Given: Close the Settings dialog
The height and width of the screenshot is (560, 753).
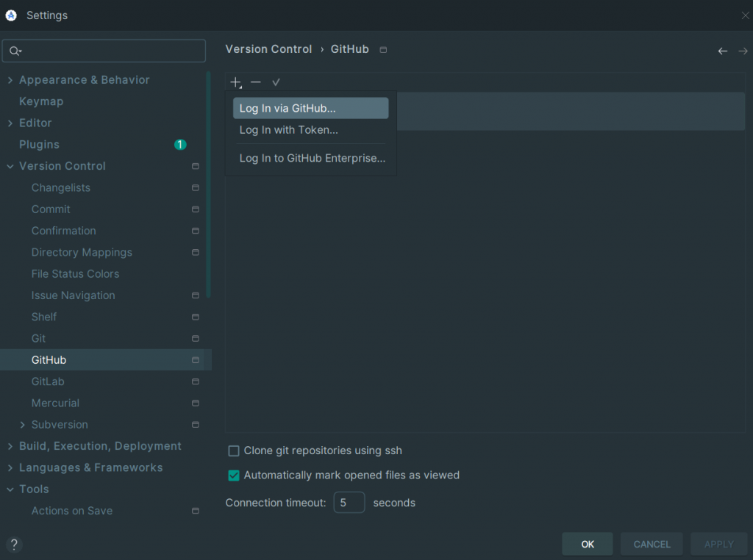Looking at the screenshot, I should pyautogui.click(x=745, y=15).
